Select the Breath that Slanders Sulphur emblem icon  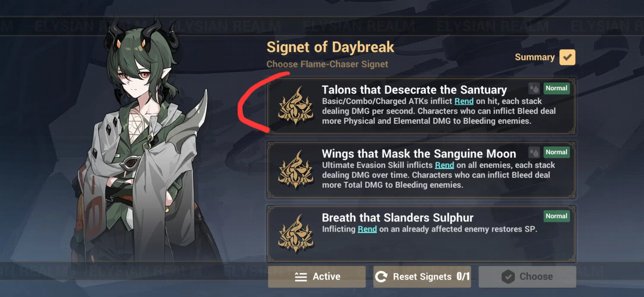pyautogui.click(x=295, y=234)
